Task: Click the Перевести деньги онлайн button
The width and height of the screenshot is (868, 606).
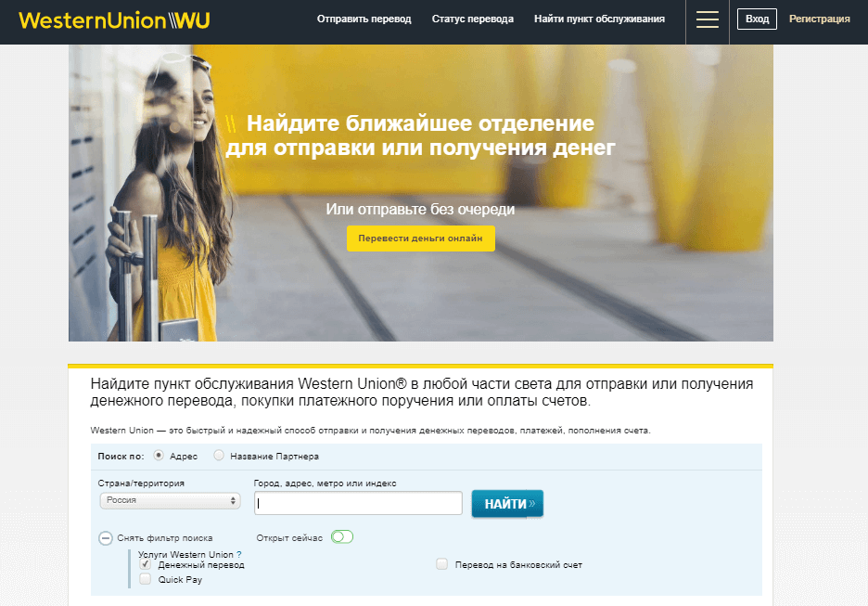Action: pos(421,239)
